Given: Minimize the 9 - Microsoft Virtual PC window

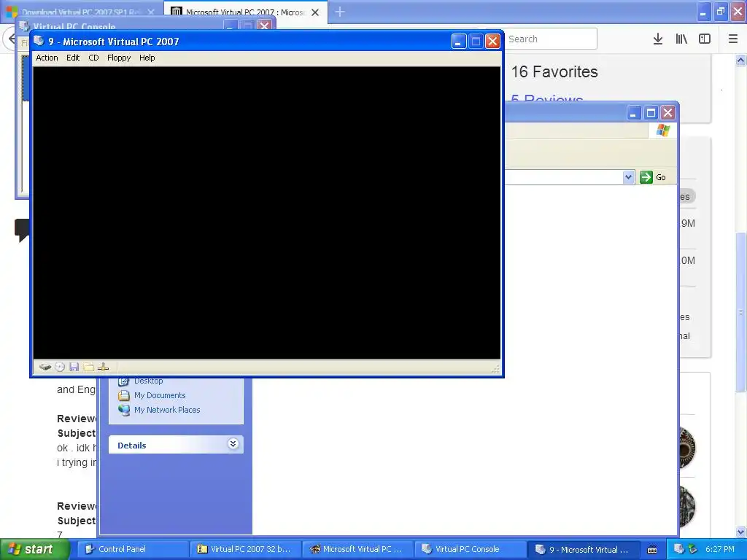Looking at the screenshot, I should 458,42.
